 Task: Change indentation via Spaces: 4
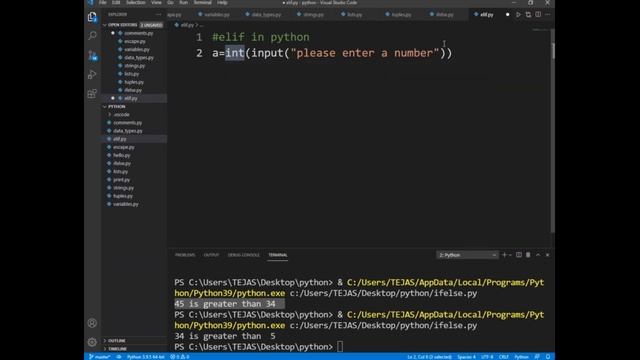point(467,357)
